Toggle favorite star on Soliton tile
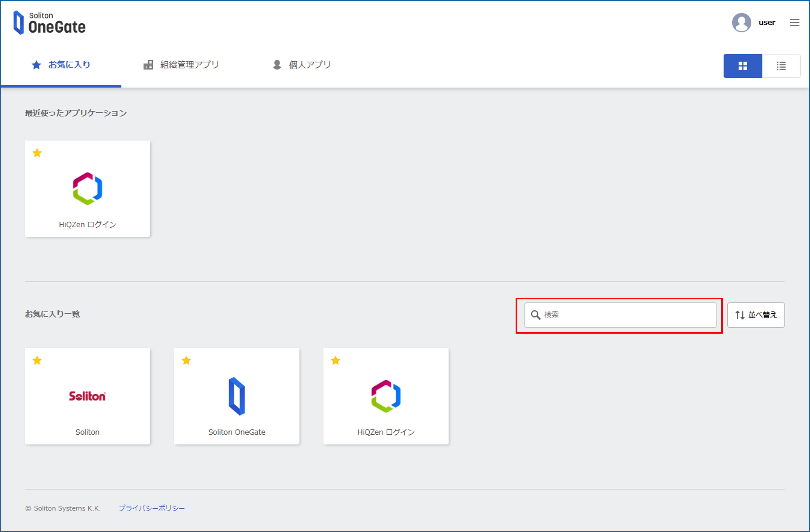Viewport: 810px width, 532px height. point(37,361)
